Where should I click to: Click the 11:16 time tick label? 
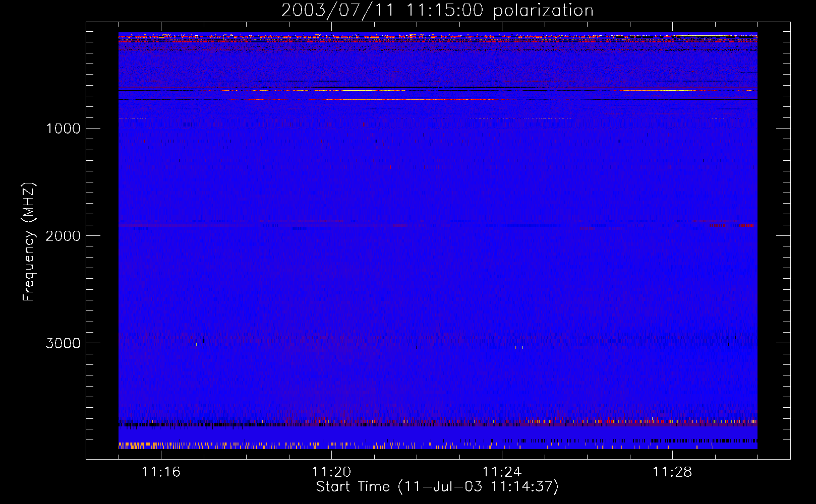coord(161,472)
